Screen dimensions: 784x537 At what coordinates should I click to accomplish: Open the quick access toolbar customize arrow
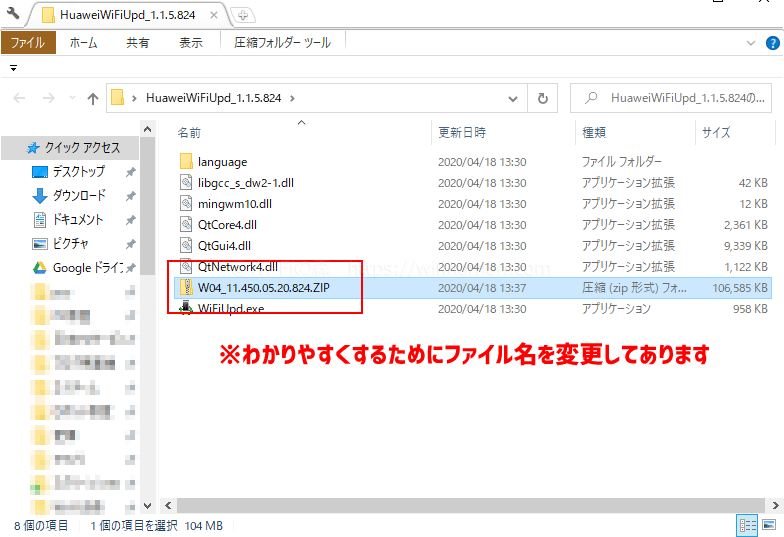[x=14, y=68]
